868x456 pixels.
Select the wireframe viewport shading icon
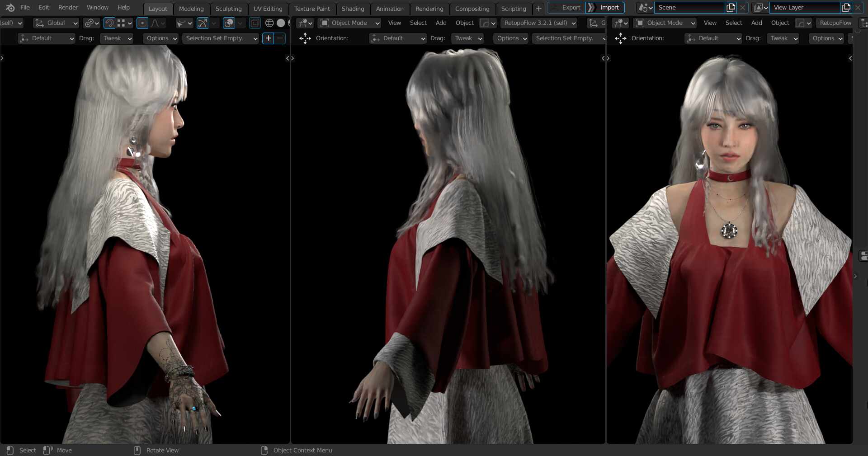270,23
